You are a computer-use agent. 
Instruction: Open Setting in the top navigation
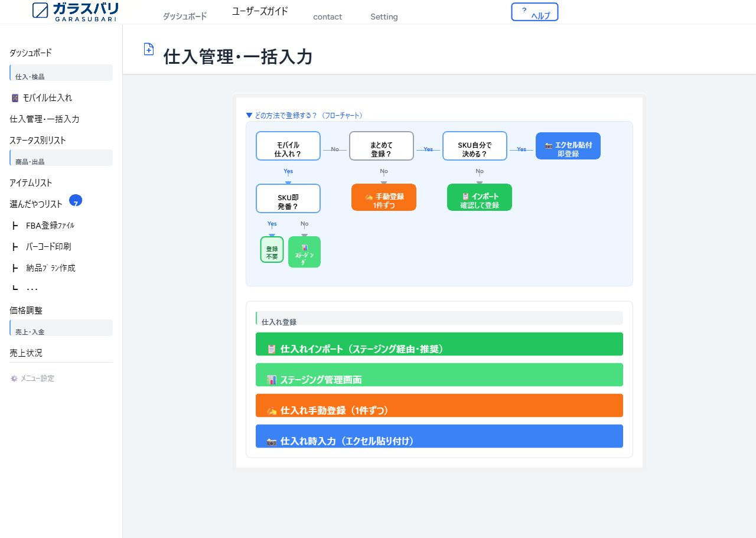(383, 17)
